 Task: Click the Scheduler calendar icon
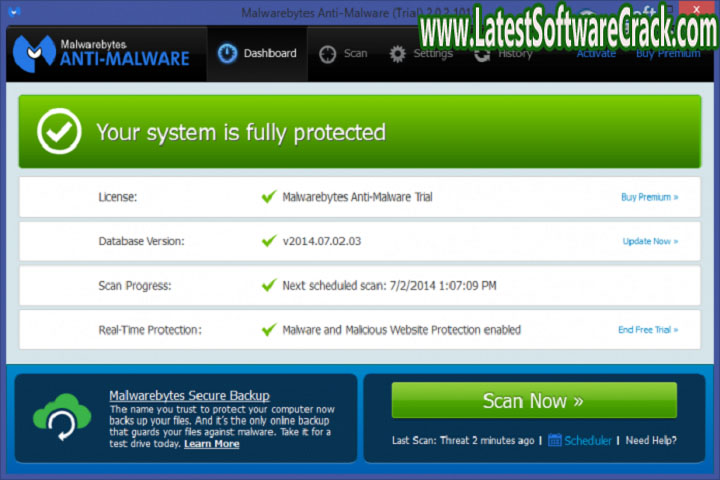pyautogui.click(x=554, y=440)
